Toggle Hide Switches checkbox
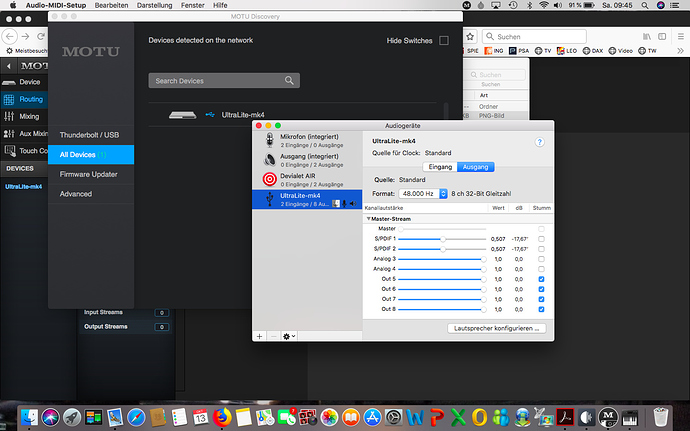The image size is (690, 431). coord(444,41)
